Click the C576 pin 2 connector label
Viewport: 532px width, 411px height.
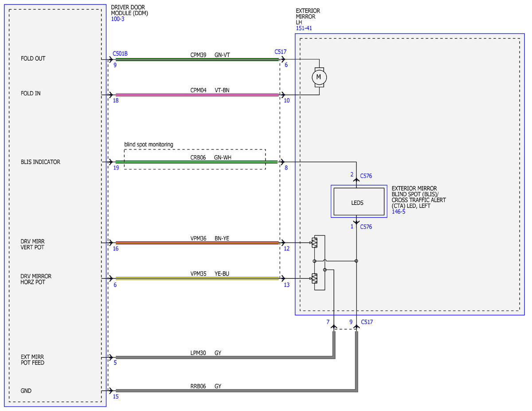(x=366, y=176)
